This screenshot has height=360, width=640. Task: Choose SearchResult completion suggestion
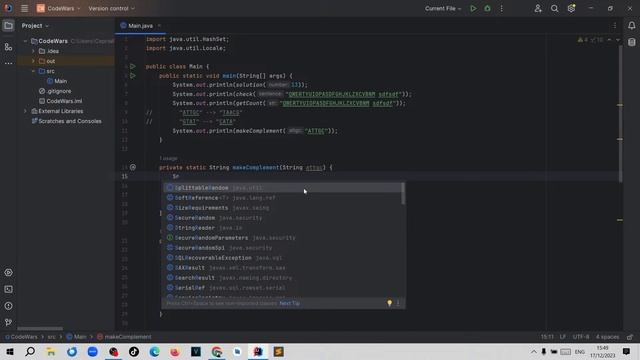pos(282,278)
